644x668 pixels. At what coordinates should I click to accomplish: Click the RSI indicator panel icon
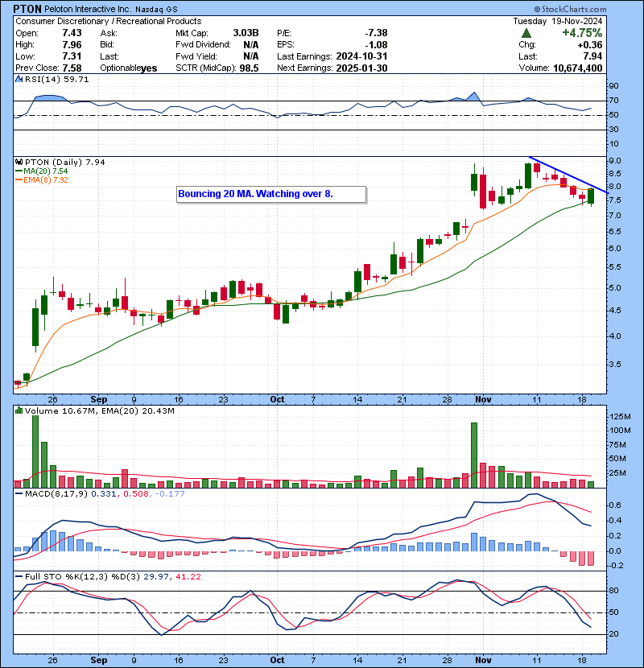click(x=19, y=79)
